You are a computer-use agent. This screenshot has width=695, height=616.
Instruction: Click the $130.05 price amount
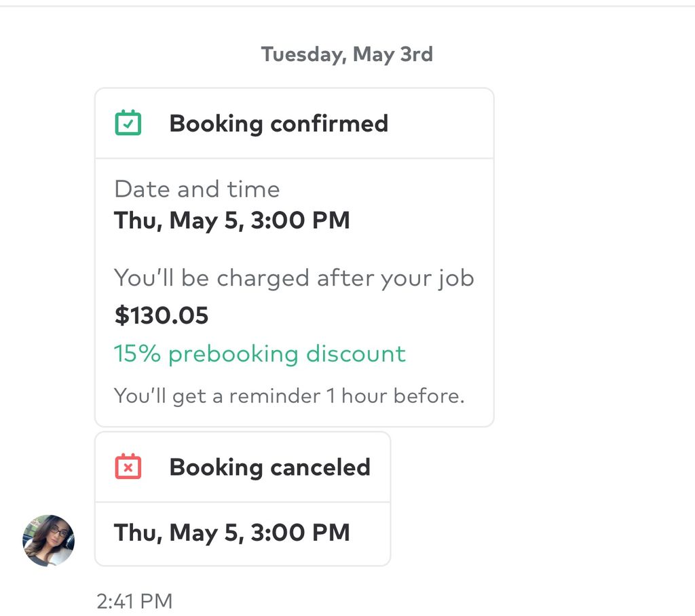pyautogui.click(x=162, y=315)
